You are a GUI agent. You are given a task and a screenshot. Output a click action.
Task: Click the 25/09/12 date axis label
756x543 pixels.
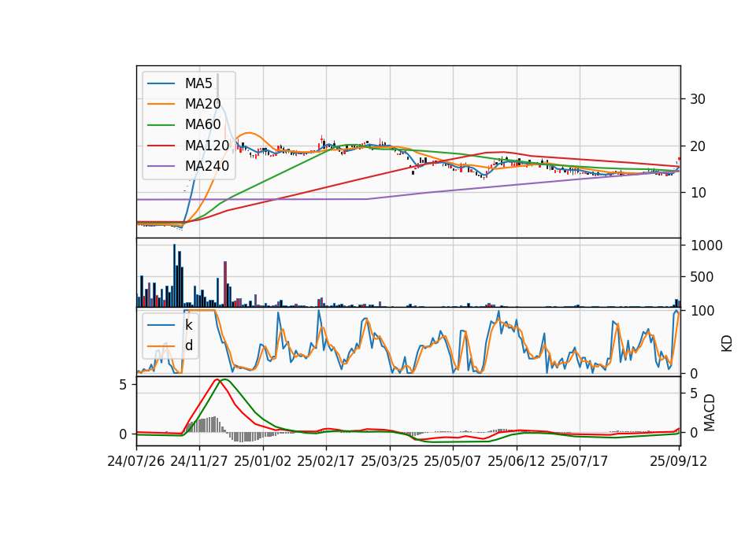pyautogui.click(x=678, y=461)
